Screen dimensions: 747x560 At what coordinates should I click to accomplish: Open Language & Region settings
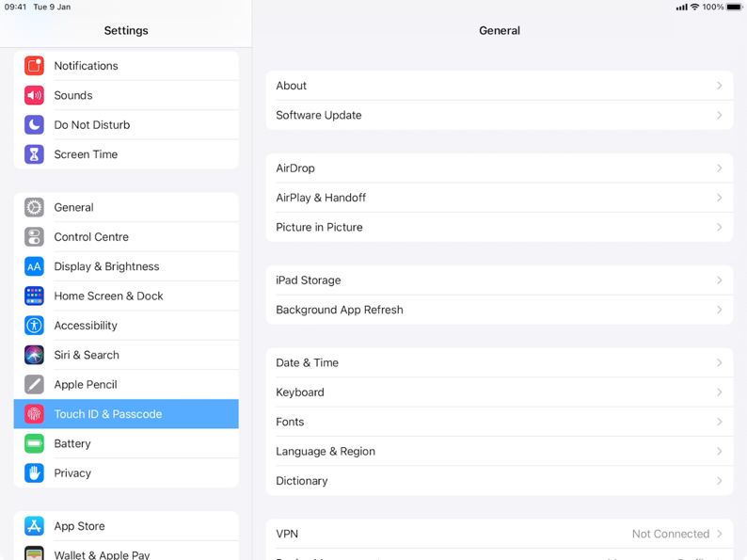click(x=500, y=452)
